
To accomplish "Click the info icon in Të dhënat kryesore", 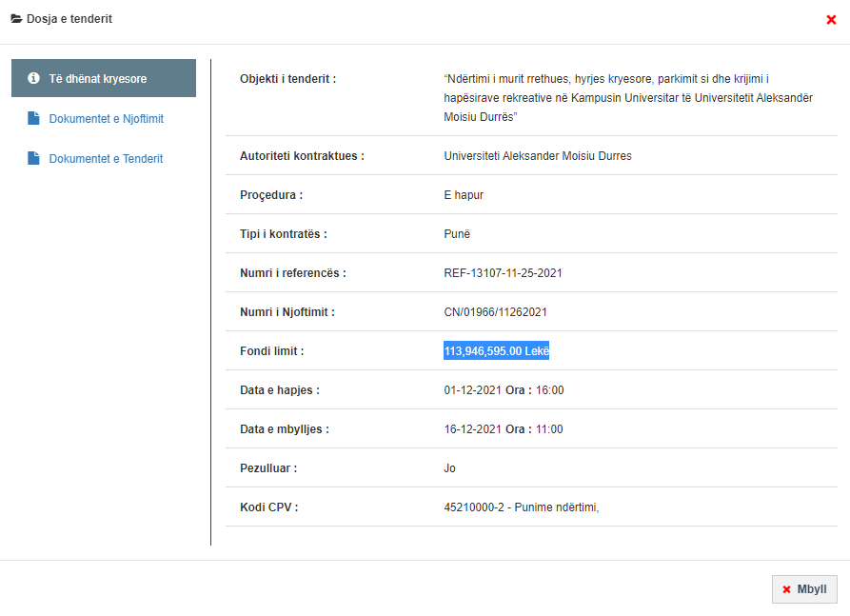I will tap(34, 78).
